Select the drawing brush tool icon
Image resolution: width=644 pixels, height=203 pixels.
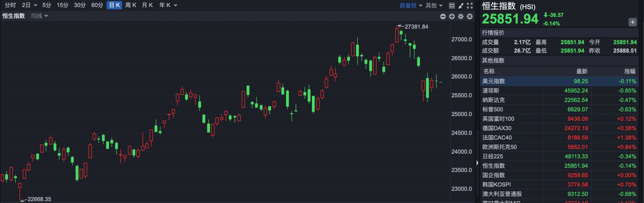point(461,5)
